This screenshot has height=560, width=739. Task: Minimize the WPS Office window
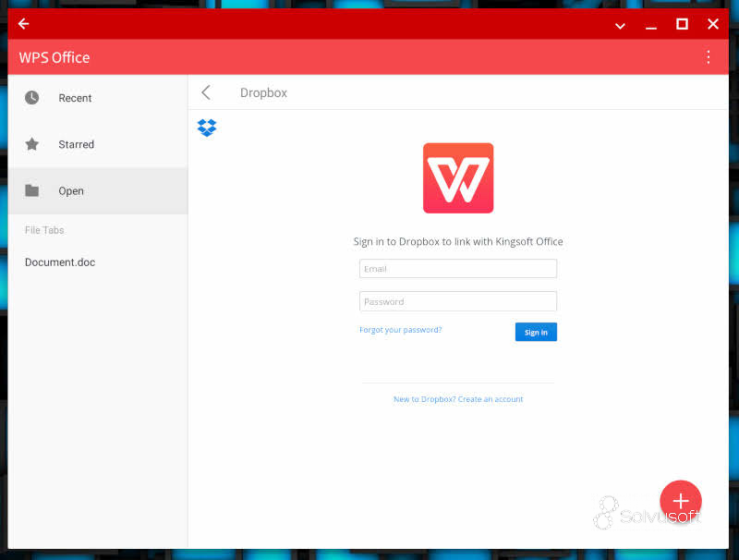651,28
